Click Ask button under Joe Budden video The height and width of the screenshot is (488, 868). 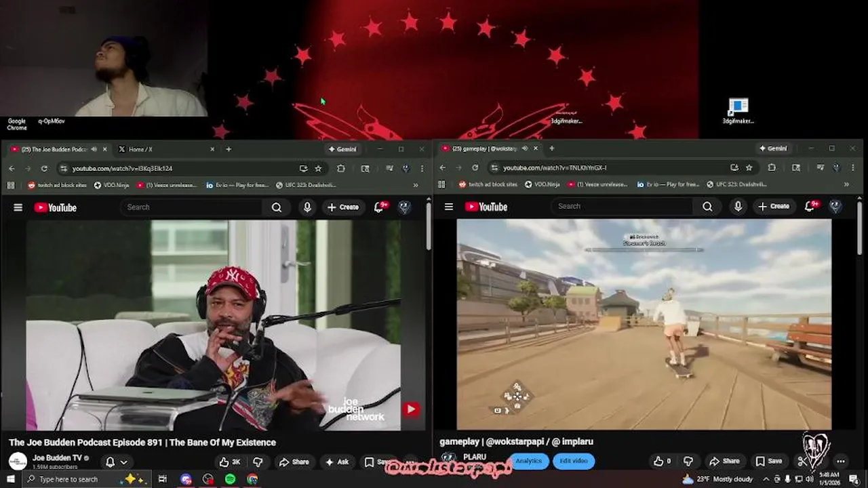[337, 462]
